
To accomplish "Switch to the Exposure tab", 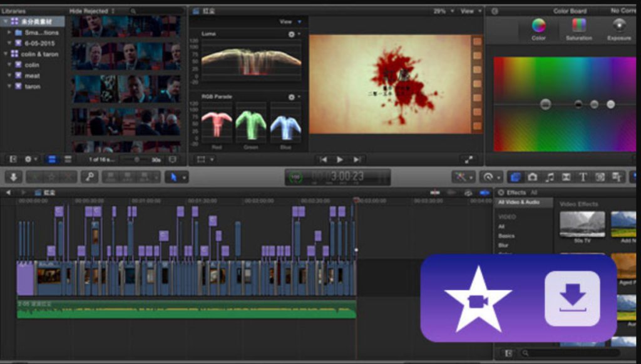I will pyautogui.click(x=618, y=28).
